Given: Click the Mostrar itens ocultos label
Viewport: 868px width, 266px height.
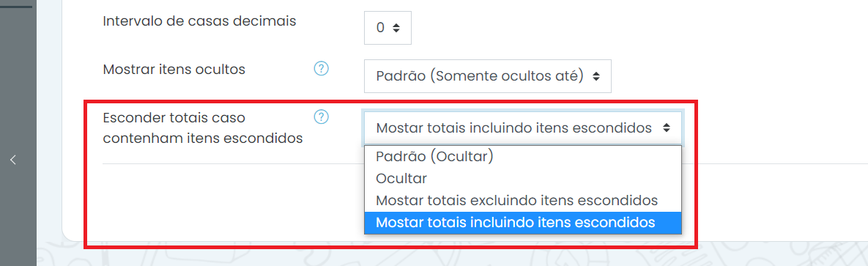Looking at the screenshot, I should [x=174, y=70].
